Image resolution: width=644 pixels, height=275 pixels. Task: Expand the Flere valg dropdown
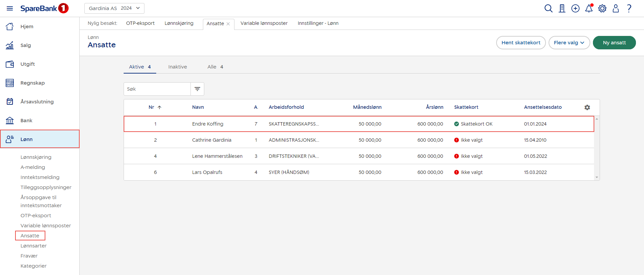point(569,43)
